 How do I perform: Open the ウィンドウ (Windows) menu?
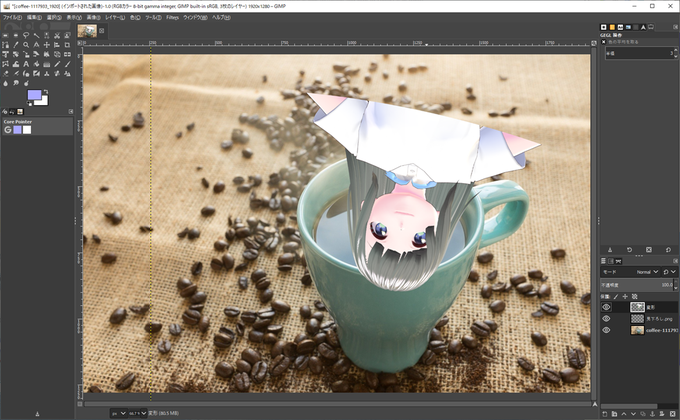coord(195,17)
